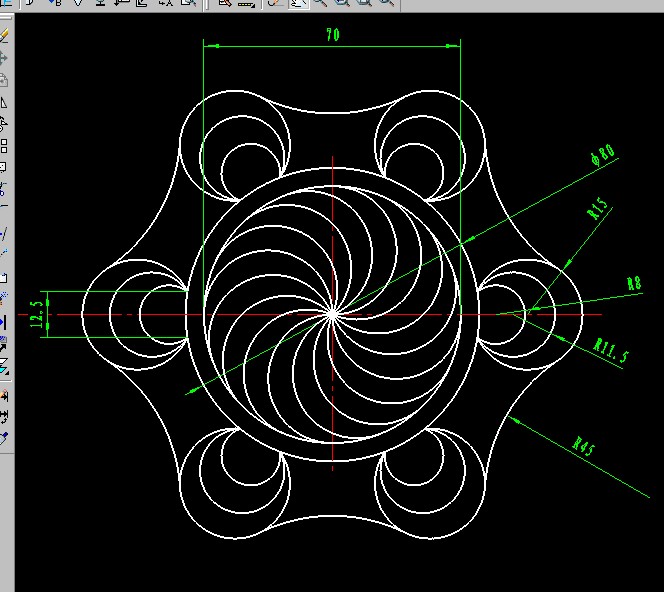This screenshot has width=664, height=592.
Task: Open the stacked layers icon with cyan sheet
Action: tap(4, 367)
